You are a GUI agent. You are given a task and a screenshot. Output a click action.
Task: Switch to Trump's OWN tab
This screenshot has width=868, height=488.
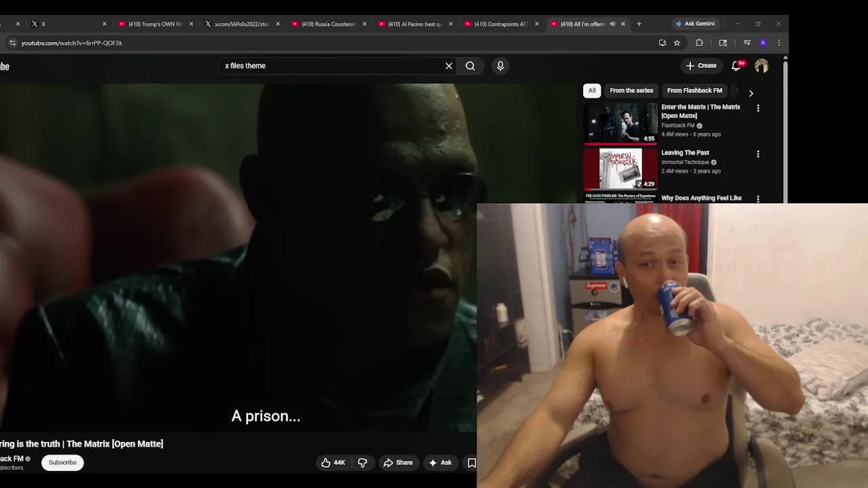pyautogui.click(x=155, y=24)
